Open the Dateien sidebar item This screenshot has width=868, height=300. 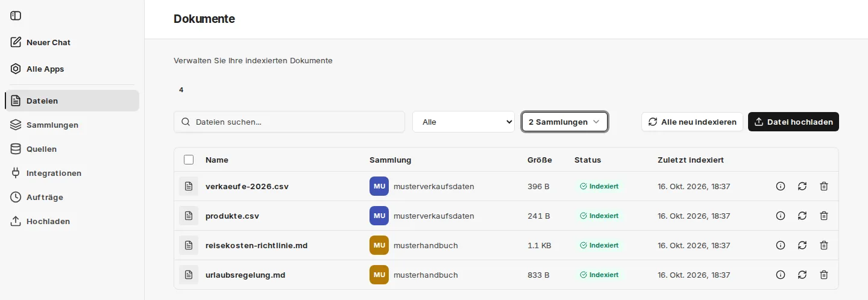[72, 101]
